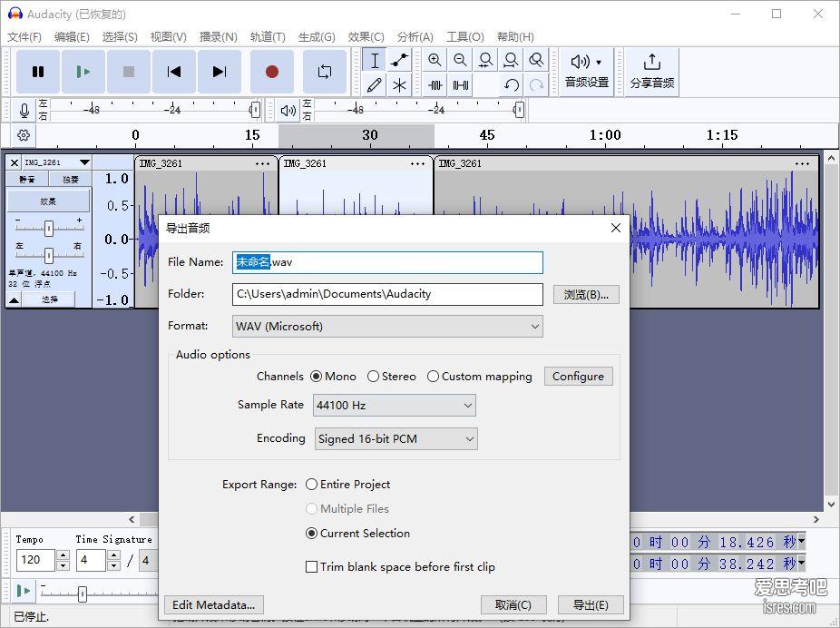Open the timeline options gear icon
This screenshot has height=628, width=840.
pyautogui.click(x=23, y=135)
